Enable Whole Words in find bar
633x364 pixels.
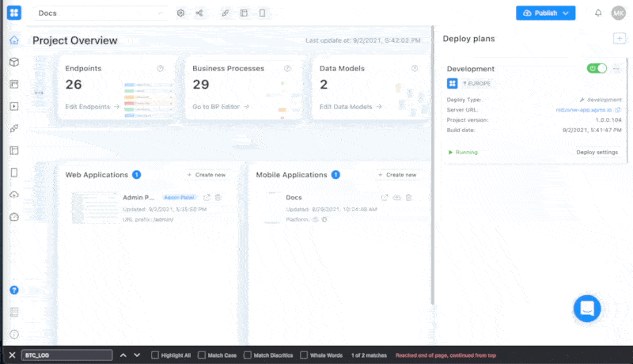(303, 355)
